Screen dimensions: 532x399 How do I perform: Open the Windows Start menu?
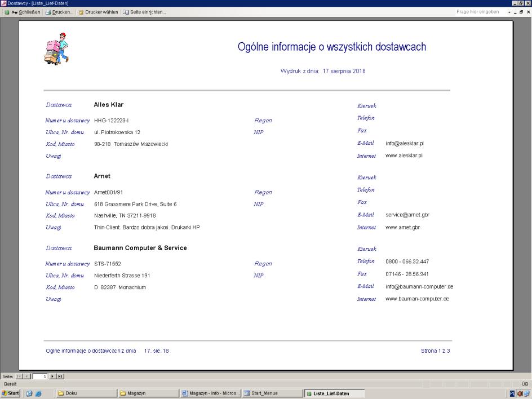tap(11, 393)
